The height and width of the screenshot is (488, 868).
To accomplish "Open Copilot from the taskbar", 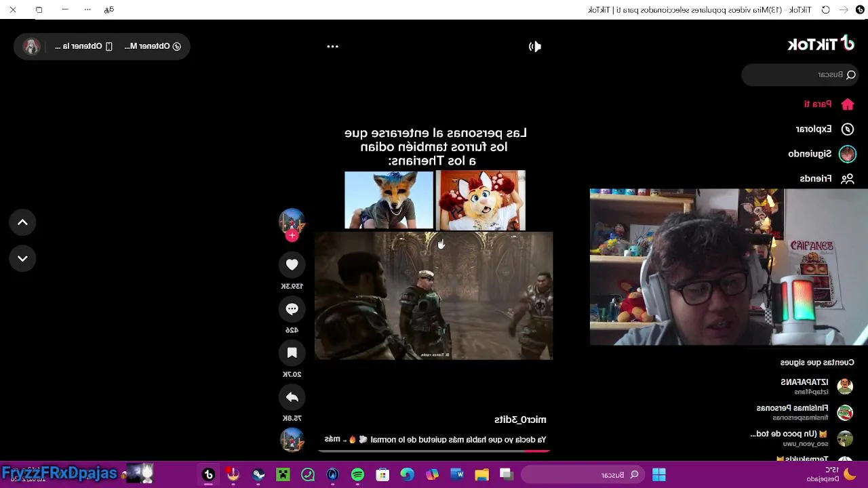I will tap(432, 474).
